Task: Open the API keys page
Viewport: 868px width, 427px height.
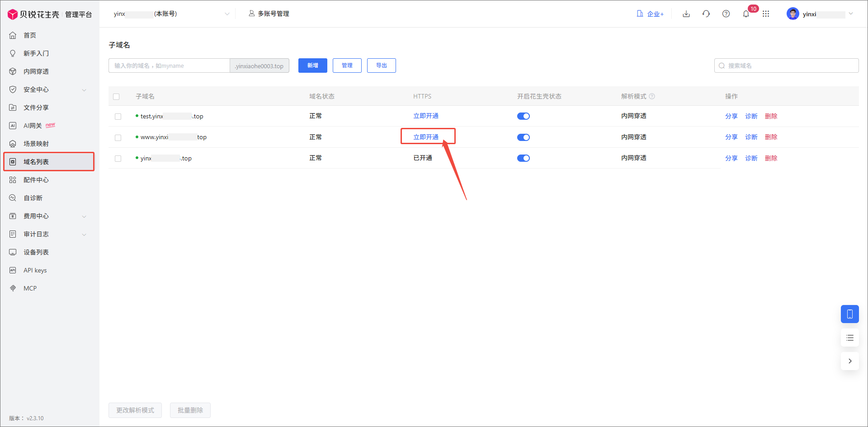Action: [35, 270]
